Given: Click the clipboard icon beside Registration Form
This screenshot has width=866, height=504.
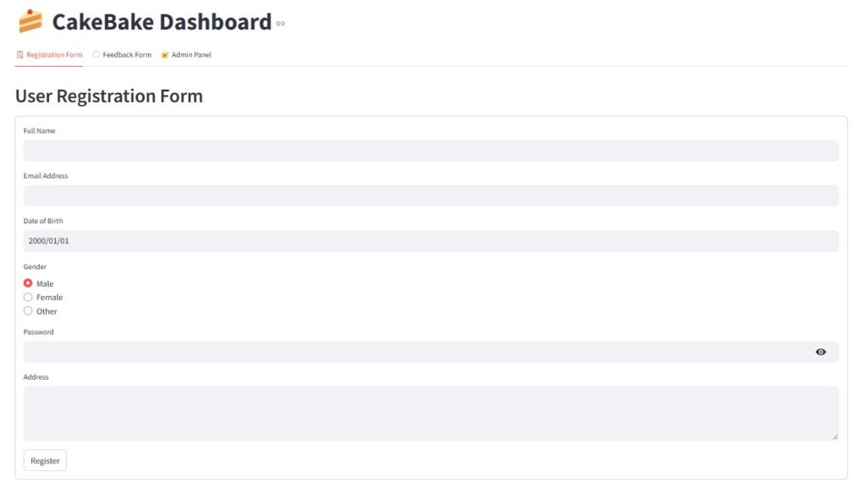Looking at the screenshot, I should (x=20, y=54).
